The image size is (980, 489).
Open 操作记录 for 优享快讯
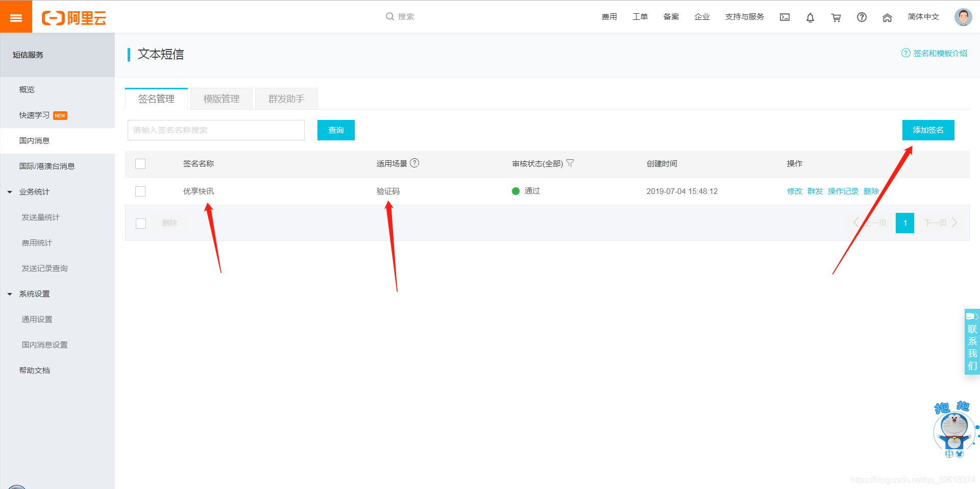[843, 191]
